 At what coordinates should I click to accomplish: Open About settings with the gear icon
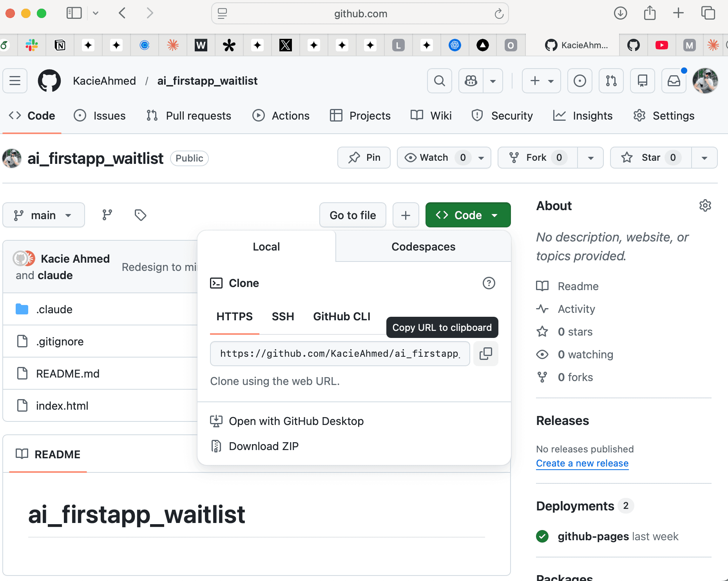[705, 205]
